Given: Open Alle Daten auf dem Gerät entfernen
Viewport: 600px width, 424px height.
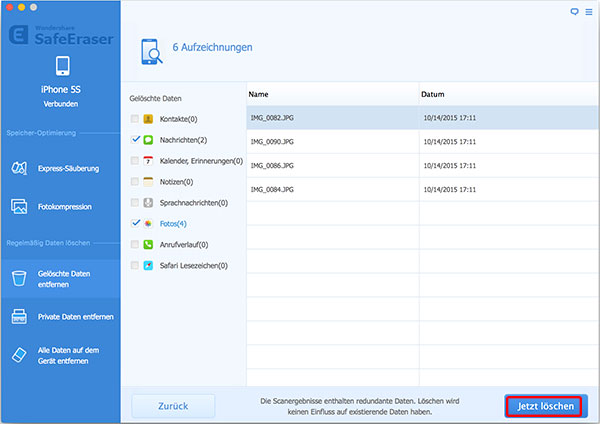Looking at the screenshot, I should [60, 355].
